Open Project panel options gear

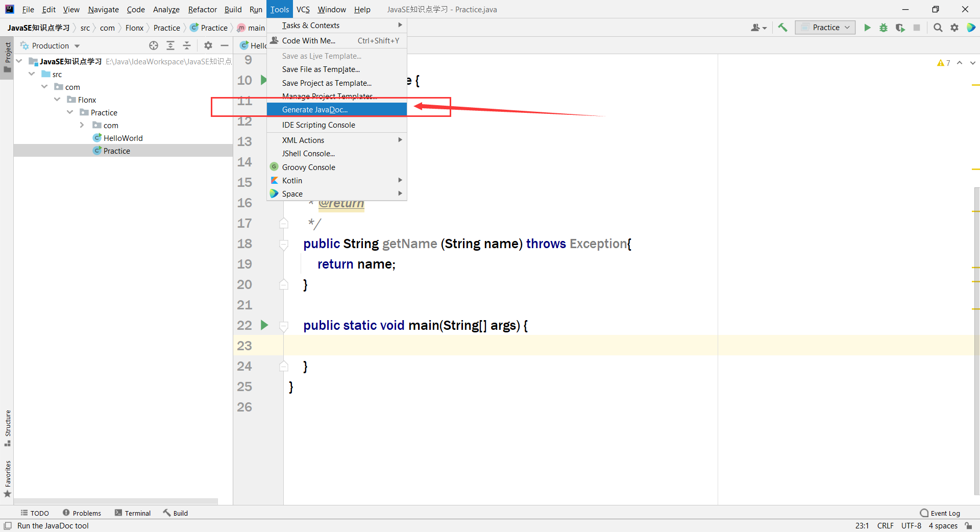[208, 45]
